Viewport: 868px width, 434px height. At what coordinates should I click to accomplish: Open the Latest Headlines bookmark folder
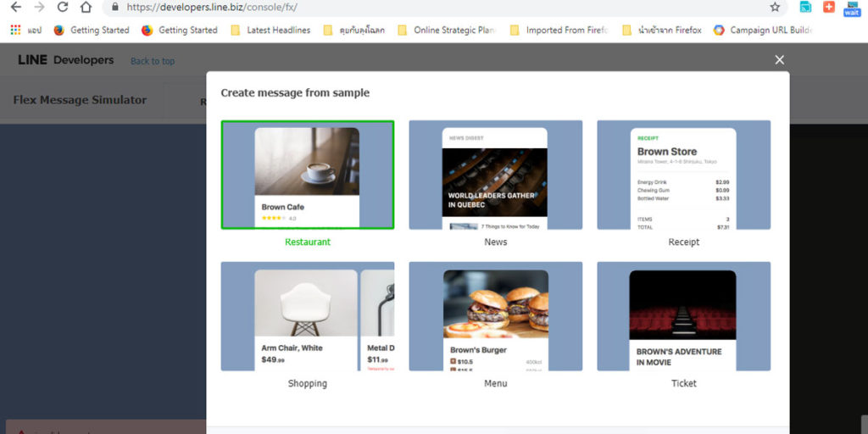click(x=270, y=30)
